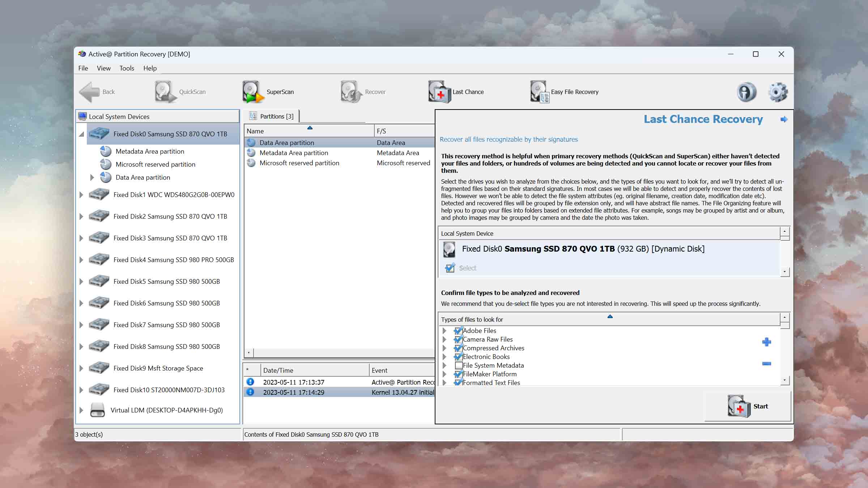Click the info icon of the 17:14:29 log entry
The width and height of the screenshot is (868, 488).
click(x=250, y=392)
